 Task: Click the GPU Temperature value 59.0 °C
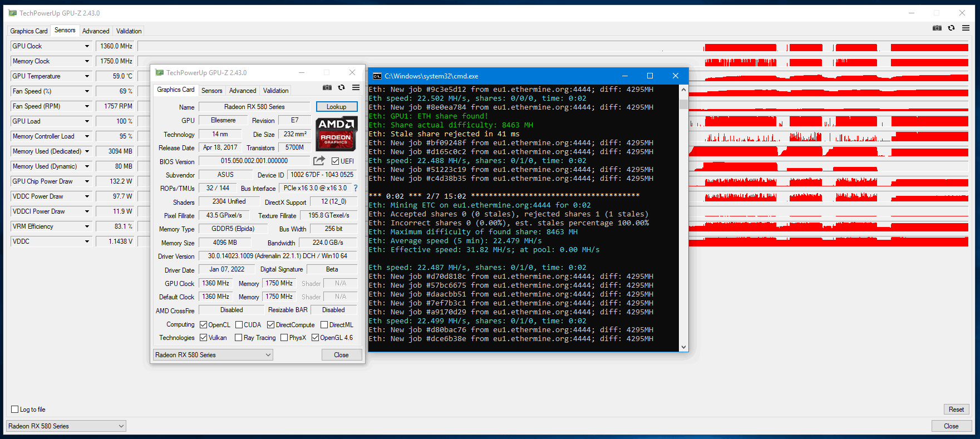click(115, 76)
